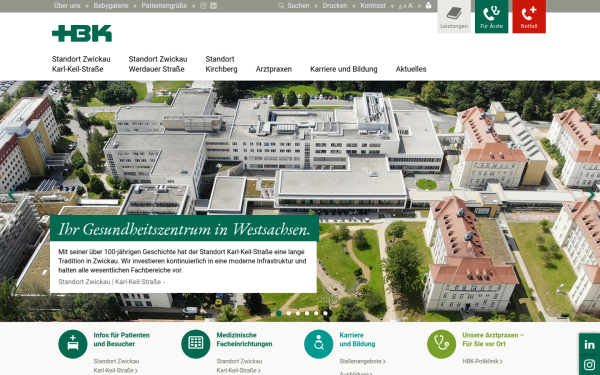Image resolution: width=600 pixels, height=375 pixels.
Task: Open the accessibility person icon in top bar
Action: click(429, 5)
